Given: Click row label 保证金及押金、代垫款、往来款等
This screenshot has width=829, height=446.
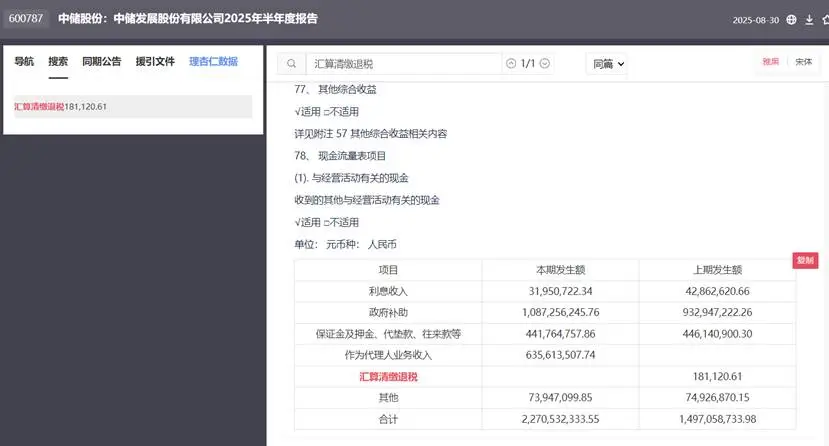Looking at the screenshot, I should [x=388, y=334].
